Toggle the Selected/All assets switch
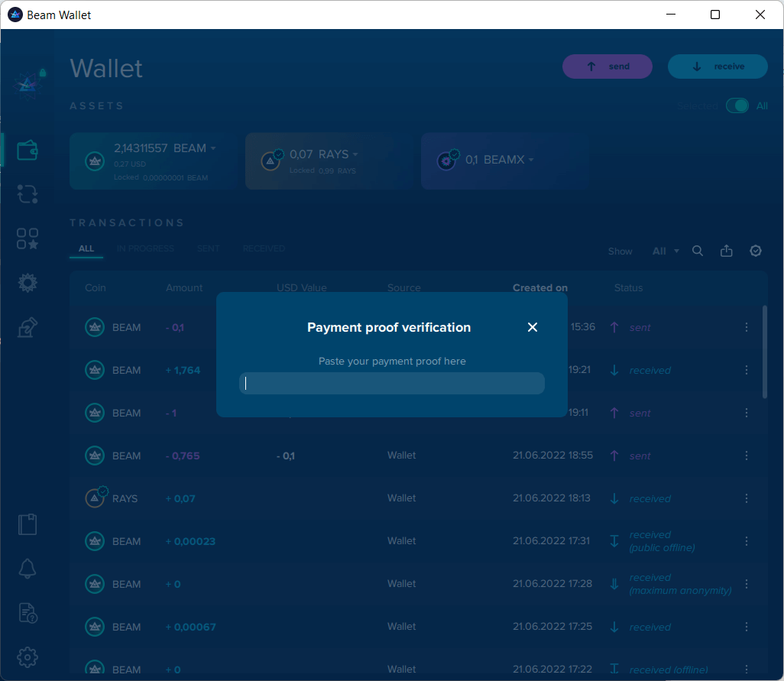Viewport: 784px width, 681px height. tap(737, 105)
